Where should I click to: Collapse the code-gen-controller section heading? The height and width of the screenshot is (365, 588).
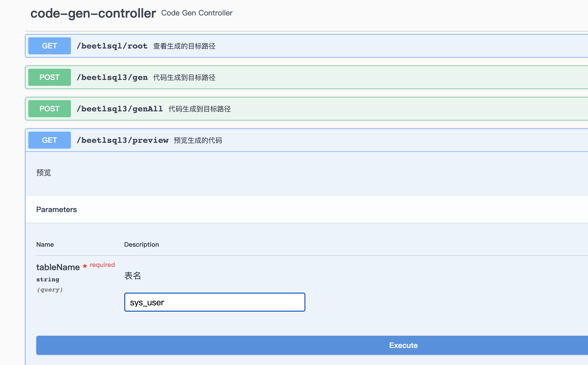(93, 13)
